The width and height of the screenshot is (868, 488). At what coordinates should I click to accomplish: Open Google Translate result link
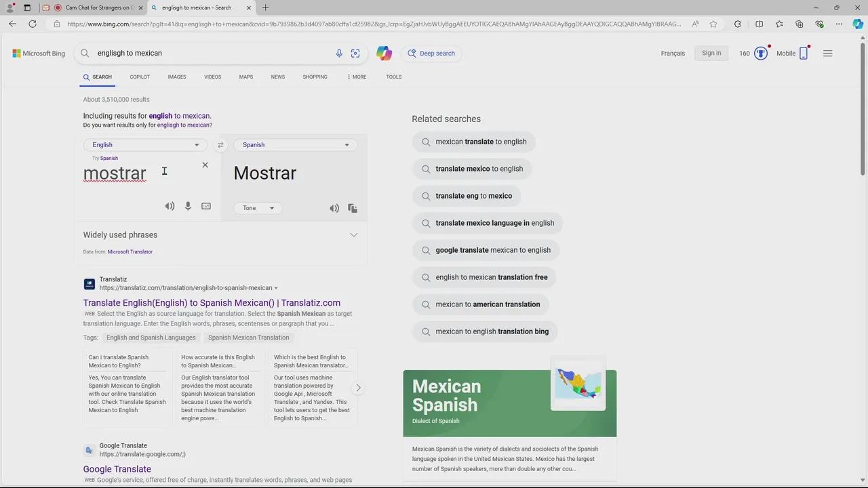117,469
